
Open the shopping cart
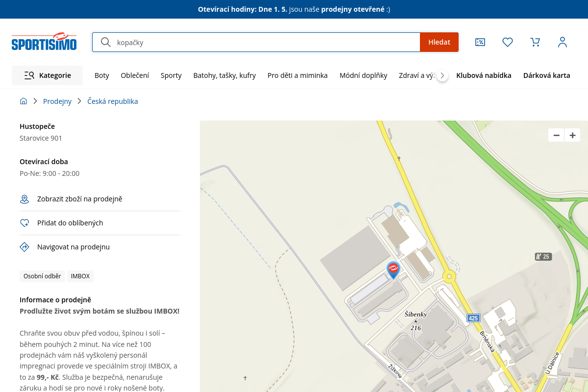pos(535,42)
